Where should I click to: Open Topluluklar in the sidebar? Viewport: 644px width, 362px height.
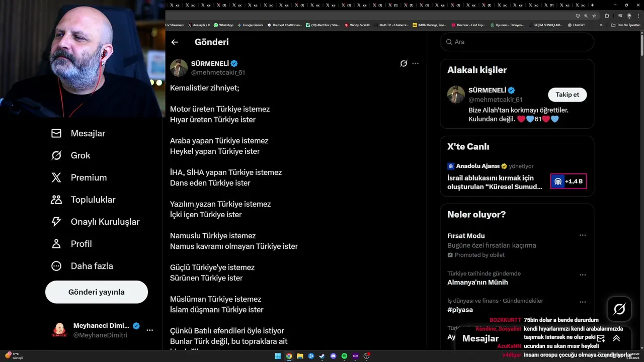click(x=84, y=200)
